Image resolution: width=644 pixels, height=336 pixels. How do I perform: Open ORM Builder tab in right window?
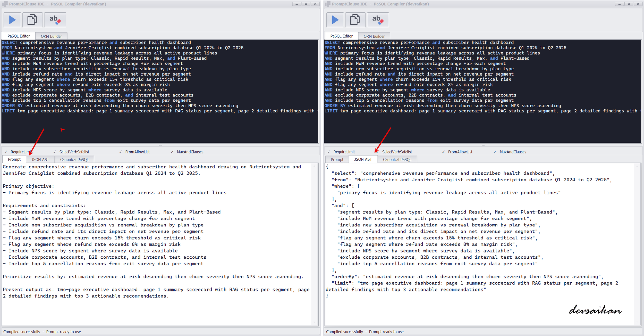(374, 36)
